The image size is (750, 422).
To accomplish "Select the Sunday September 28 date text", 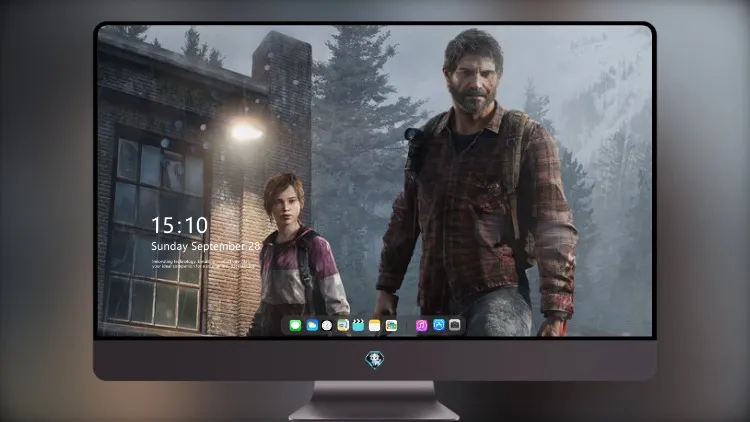I will 205,246.
